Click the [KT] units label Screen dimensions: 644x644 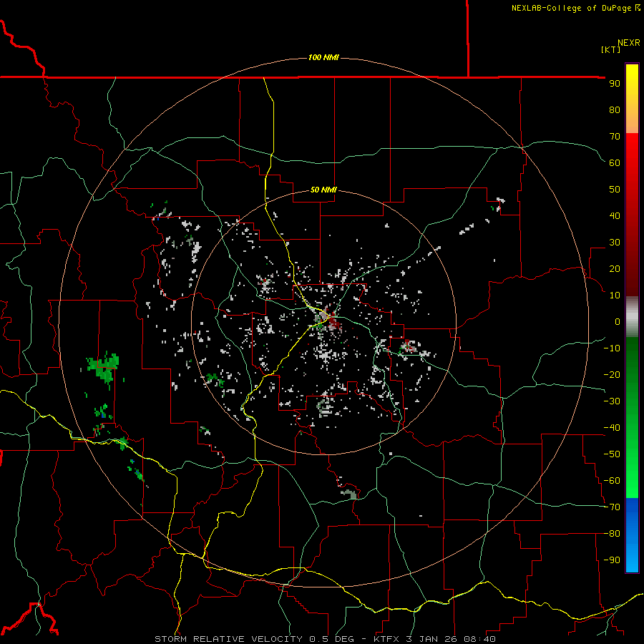611,49
